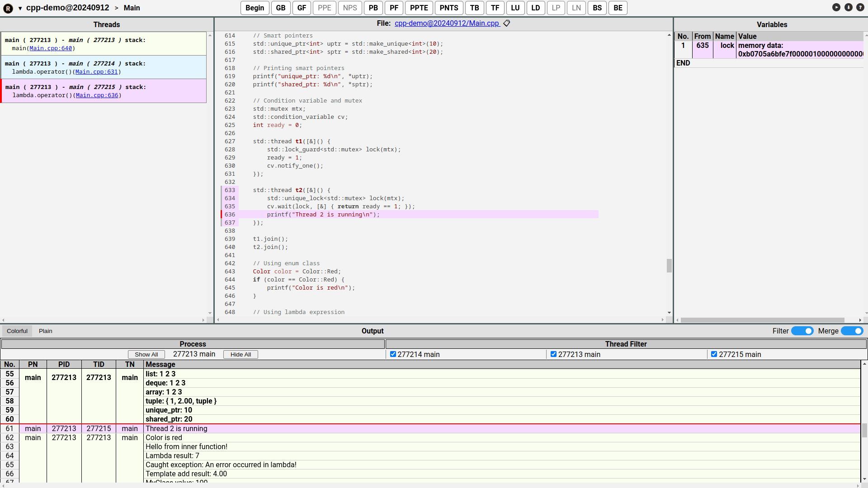The image size is (868, 488).
Task: Click the lock variable memory data value
Action: pos(800,50)
